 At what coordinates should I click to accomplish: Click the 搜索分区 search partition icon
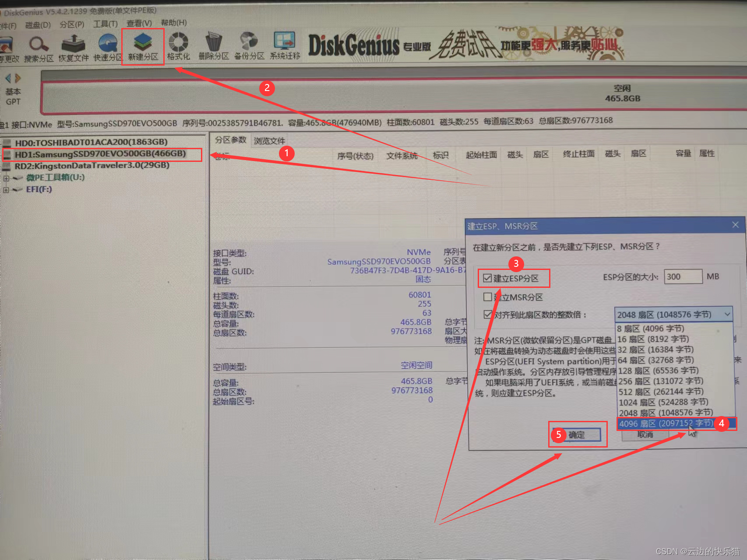39,49
